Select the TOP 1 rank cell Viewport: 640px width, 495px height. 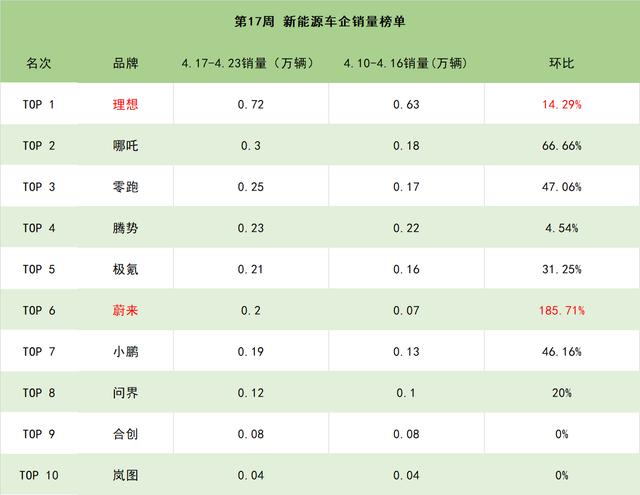pos(38,104)
